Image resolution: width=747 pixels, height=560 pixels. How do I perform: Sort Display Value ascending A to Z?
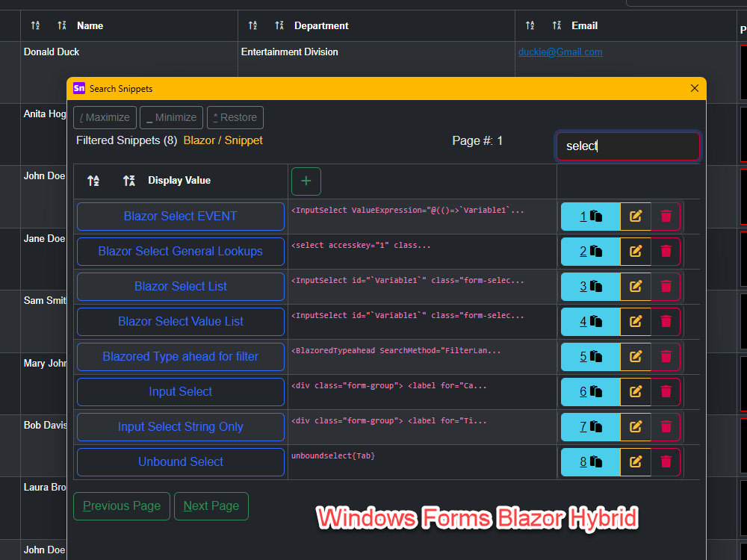(93, 180)
